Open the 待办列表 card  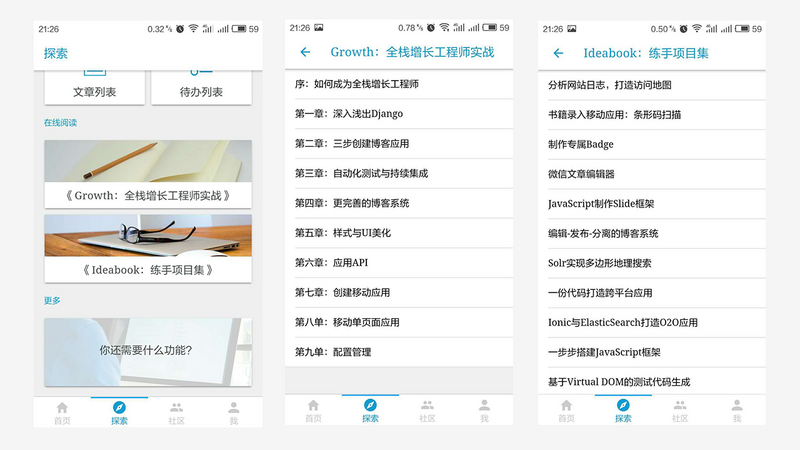(201, 88)
